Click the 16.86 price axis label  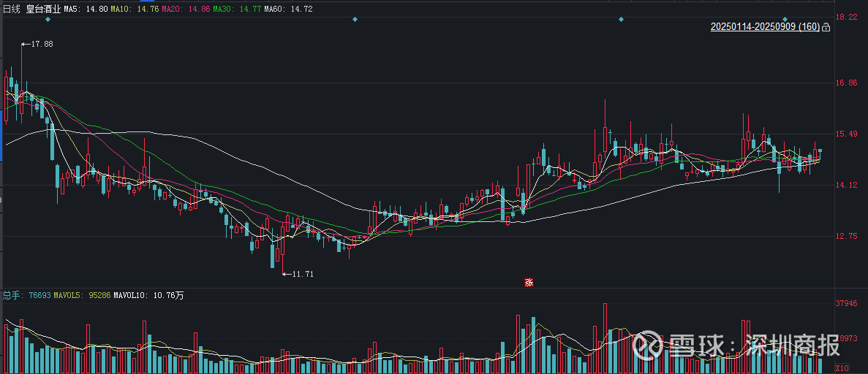click(846, 83)
